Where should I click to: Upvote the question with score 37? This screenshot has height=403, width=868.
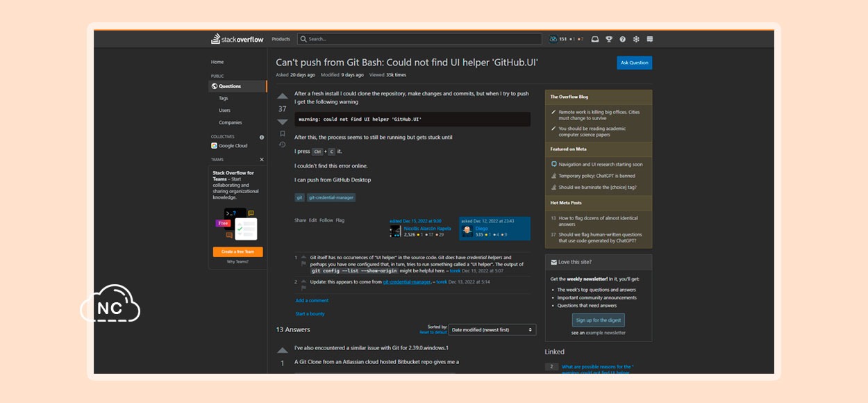283,97
